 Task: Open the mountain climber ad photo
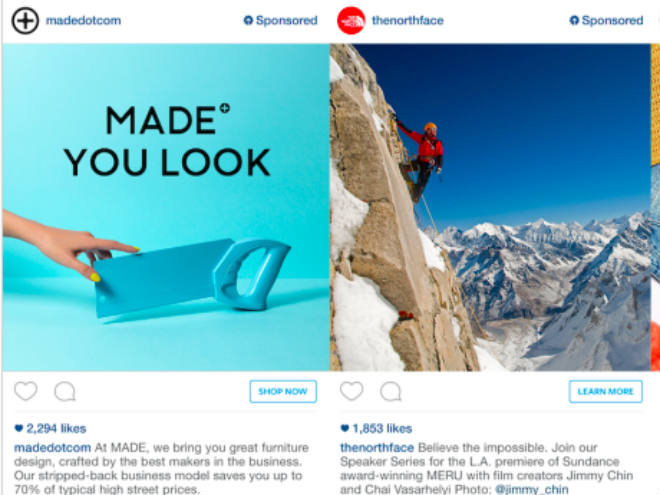[x=490, y=207]
